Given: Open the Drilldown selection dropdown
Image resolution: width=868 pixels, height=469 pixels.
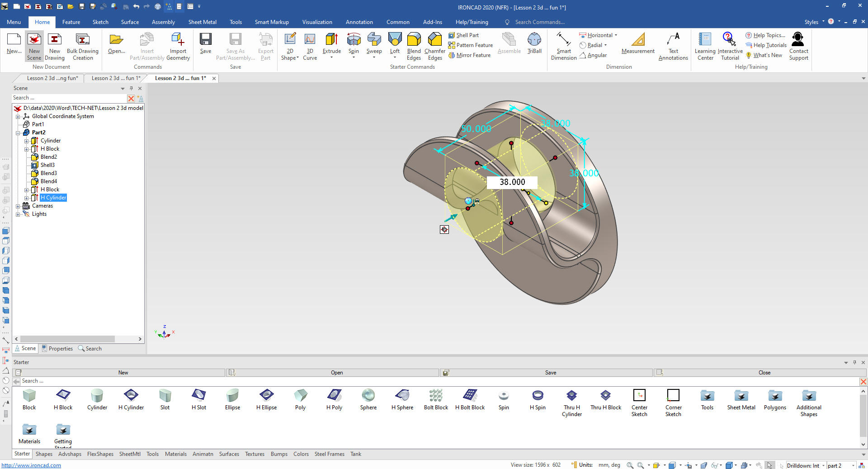Looking at the screenshot, I should (x=823, y=465).
